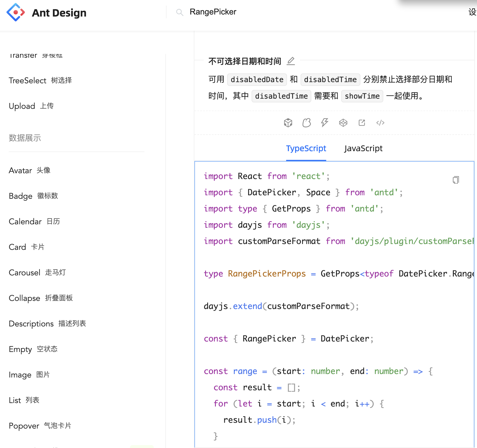Image resolution: width=477 pixels, height=448 pixels.
Task: Open the Upload 上传 component page
Action: click(31, 106)
